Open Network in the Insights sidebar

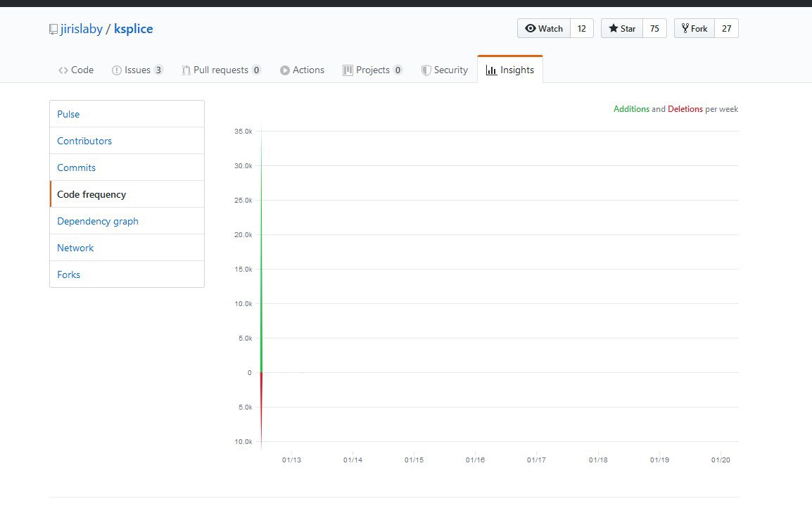click(127, 248)
